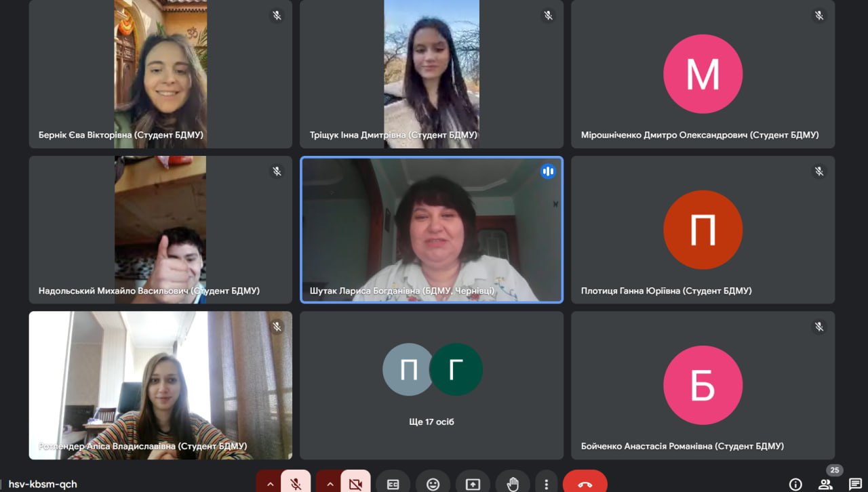Click name label Бойченко Анастасія Романівна
The image size is (868, 492).
point(682,446)
